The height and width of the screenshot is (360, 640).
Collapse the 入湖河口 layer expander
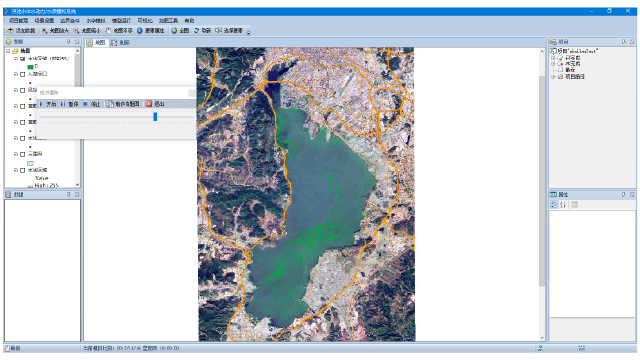[16, 74]
